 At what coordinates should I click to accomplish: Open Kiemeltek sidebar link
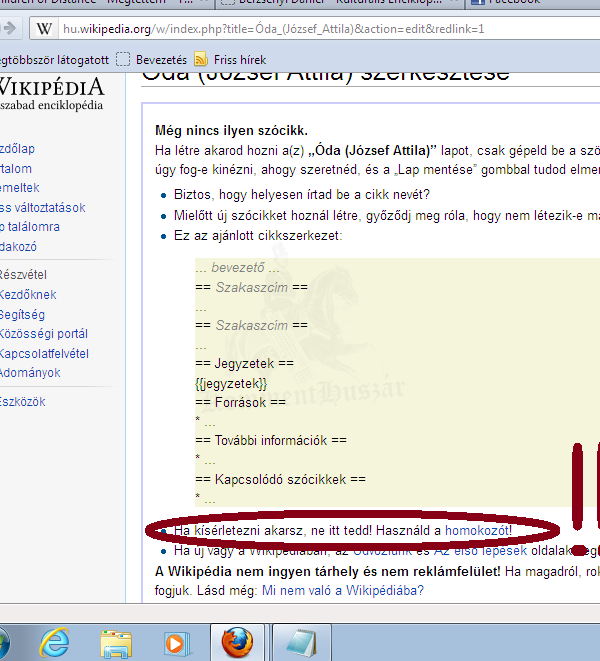point(19,188)
